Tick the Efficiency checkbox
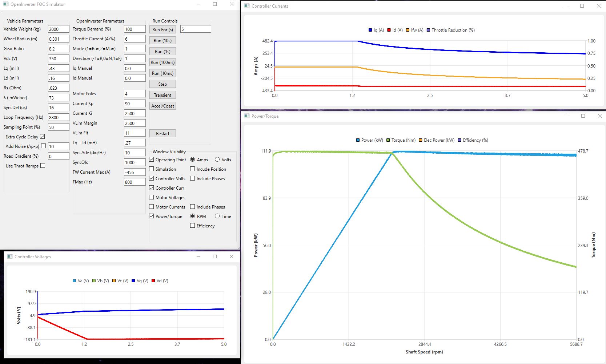606x364 pixels. 193,226
